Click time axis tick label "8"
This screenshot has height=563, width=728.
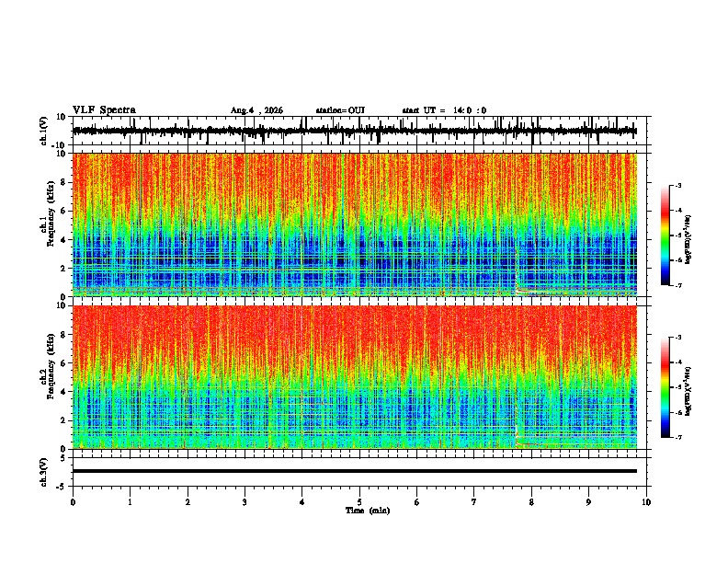(531, 502)
